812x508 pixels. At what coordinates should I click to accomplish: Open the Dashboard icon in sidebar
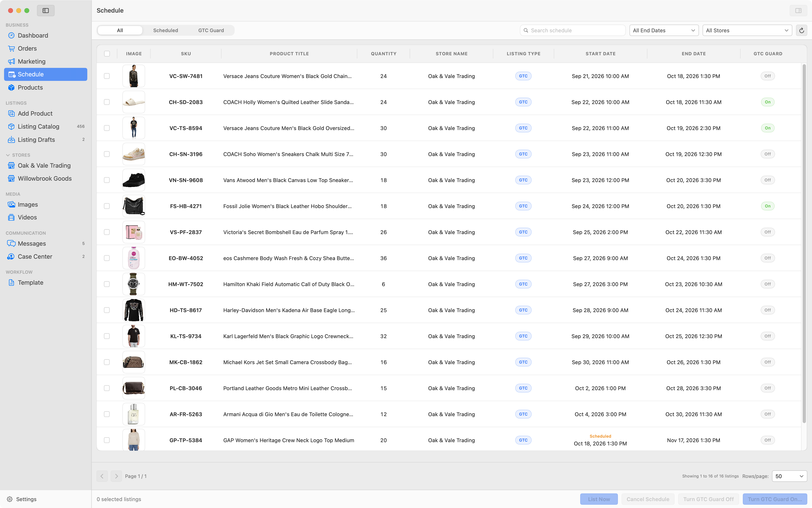[11, 36]
